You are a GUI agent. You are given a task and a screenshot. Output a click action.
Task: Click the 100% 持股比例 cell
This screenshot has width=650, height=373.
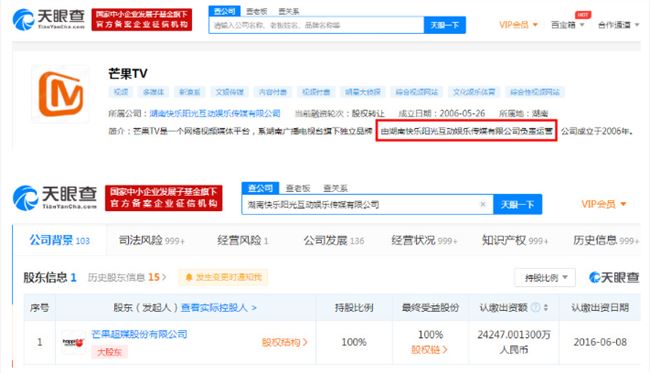click(x=354, y=342)
